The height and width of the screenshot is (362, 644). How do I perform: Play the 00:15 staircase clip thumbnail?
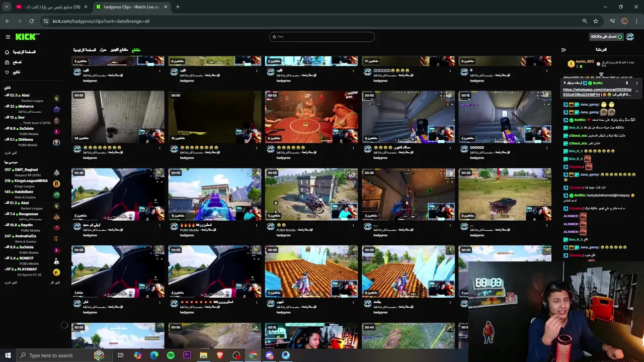pyautogui.click(x=505, y=117)
